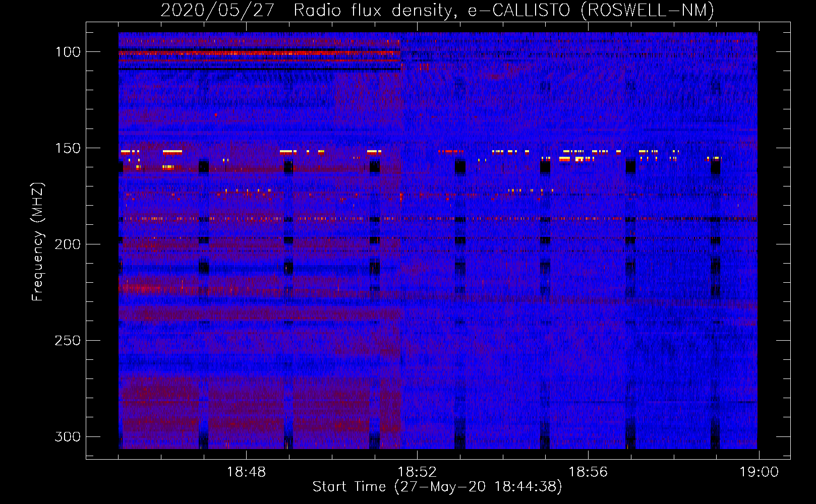Click the 150 MHz frequency tick label

pyautogui.click(x=68, y=148)
